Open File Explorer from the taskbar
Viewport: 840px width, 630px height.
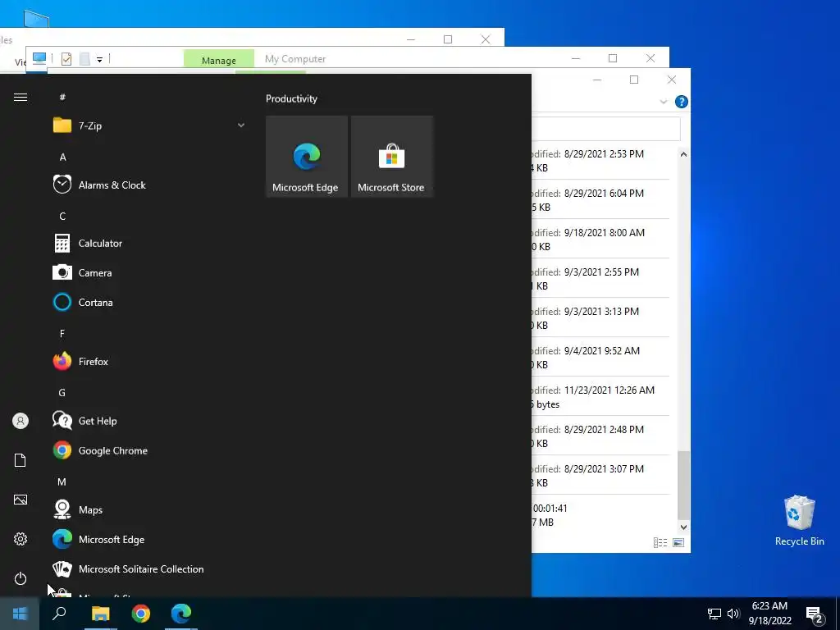pos(100,614)
